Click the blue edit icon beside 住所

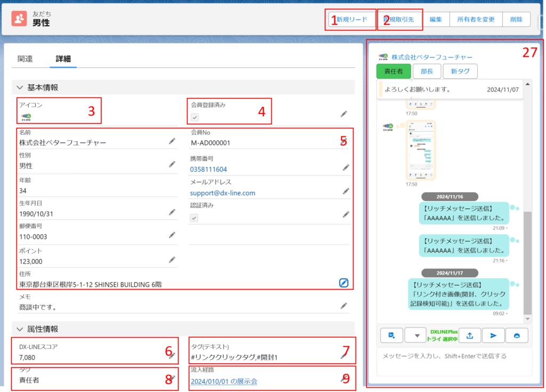click(344, 283)
